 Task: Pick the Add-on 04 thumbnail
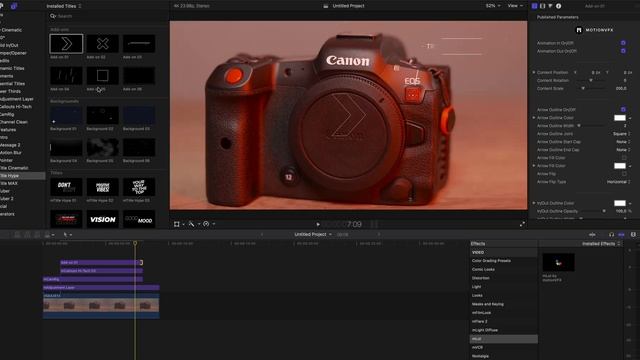pyautogui.click(x=66, y=76)
